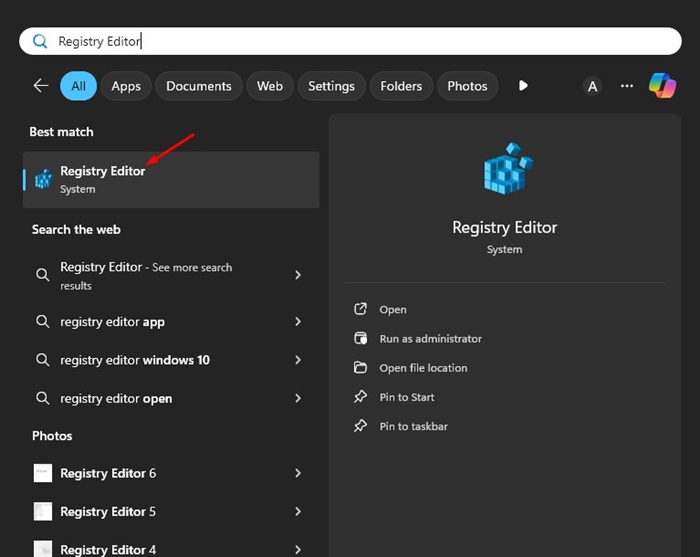Click the back arrow in search panel
Viewport: 700px width, 557px height.
tap(41, 86)
